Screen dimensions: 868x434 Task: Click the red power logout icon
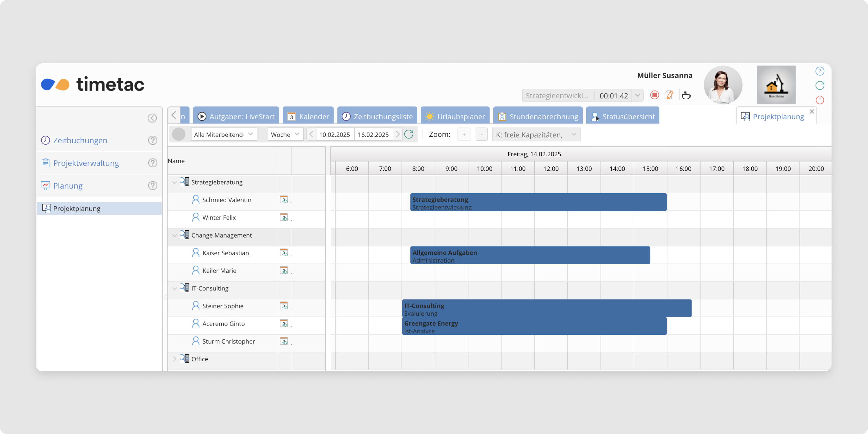[819, 100]
